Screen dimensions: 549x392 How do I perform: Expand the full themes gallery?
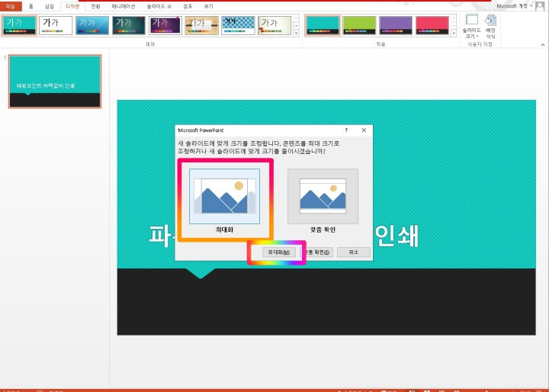click(x=297, y=34)
